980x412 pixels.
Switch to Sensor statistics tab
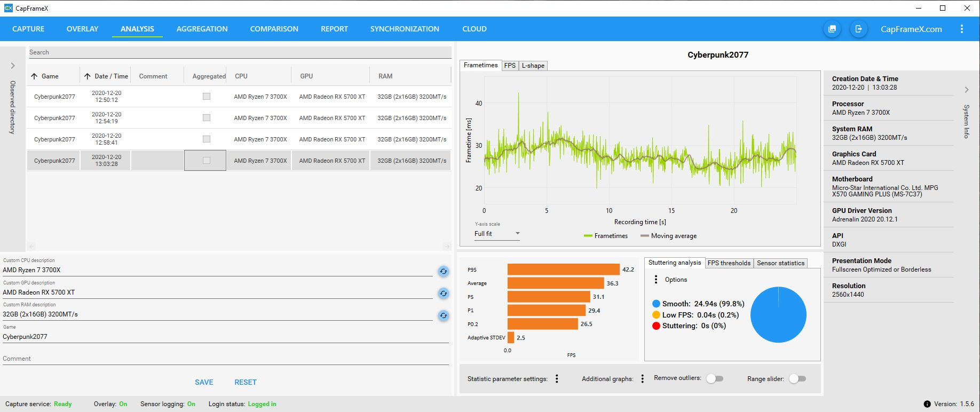780,263
